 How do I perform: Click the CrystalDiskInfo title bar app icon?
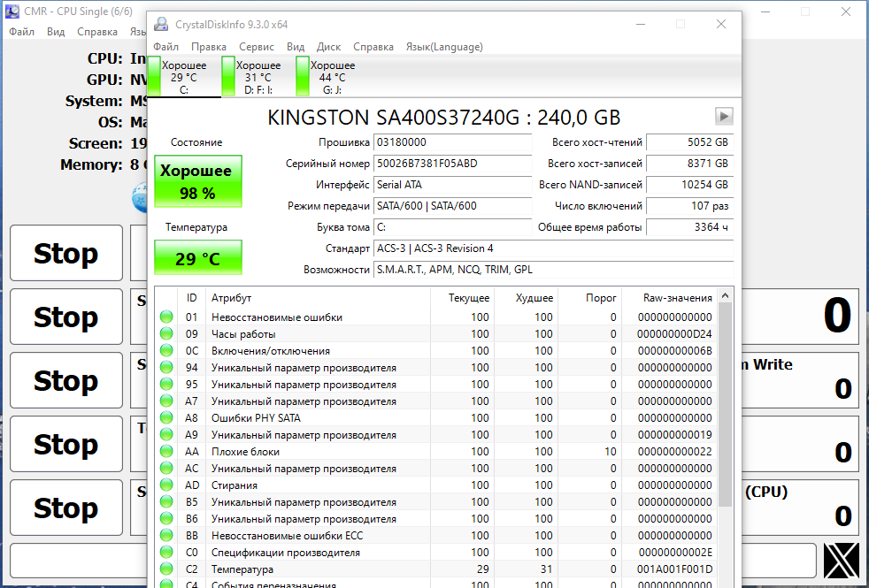pyautogui.click(x=161, y=24)
